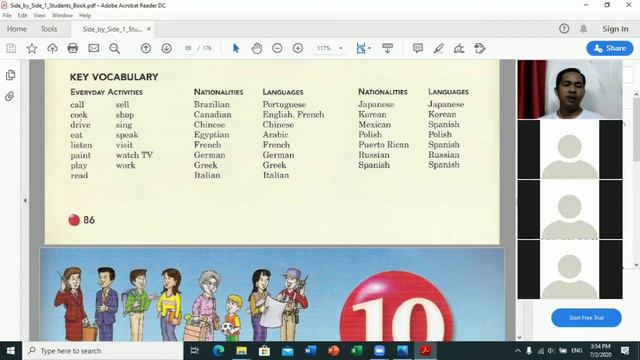640x360 pixels.
Task: Switch to the Tools tab
Action: point(49,29)
